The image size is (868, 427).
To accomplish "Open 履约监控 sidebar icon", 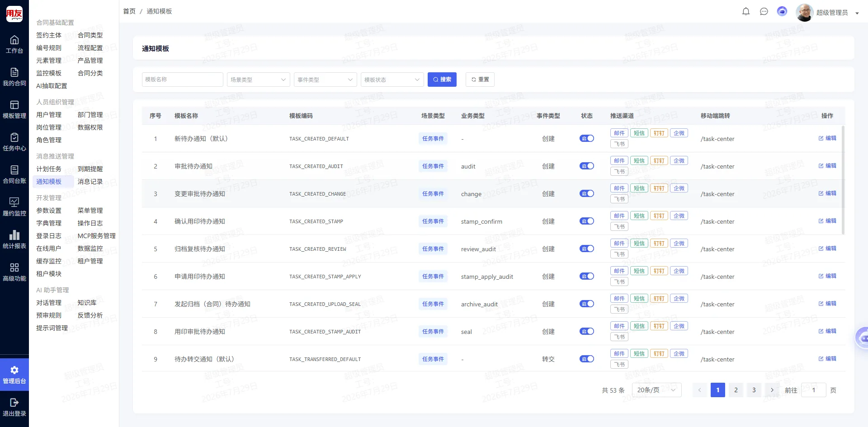I will click(14, 207).
